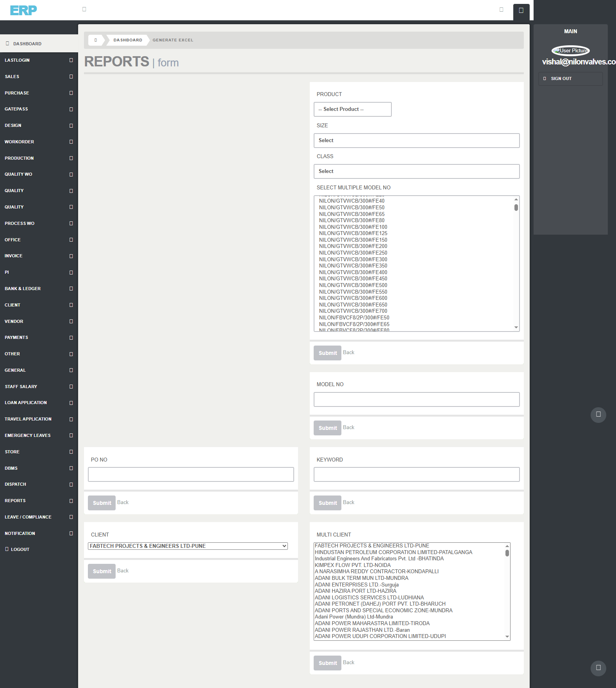Click Submit under the PO NO field

point(102,503)
